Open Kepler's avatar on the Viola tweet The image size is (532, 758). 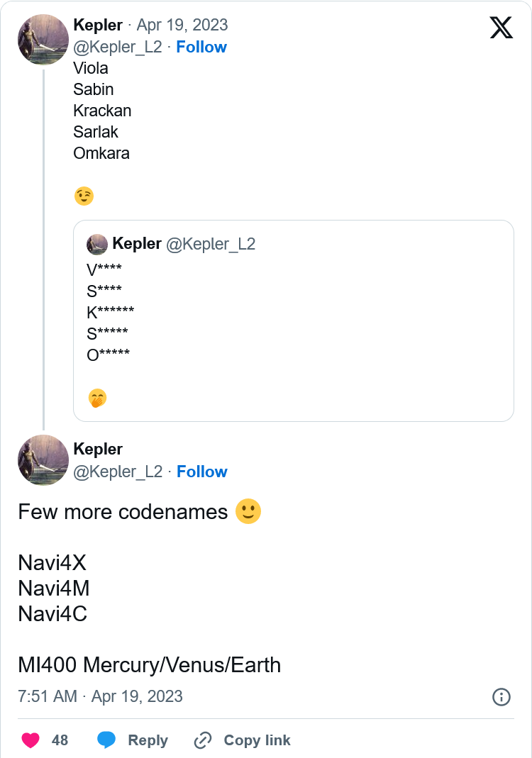tap(43, 40)
